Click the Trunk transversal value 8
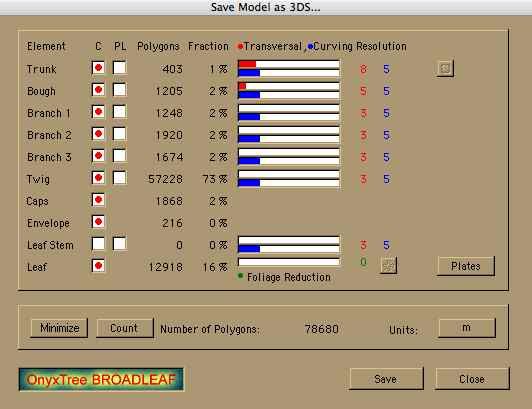 (x=363, y=69)
